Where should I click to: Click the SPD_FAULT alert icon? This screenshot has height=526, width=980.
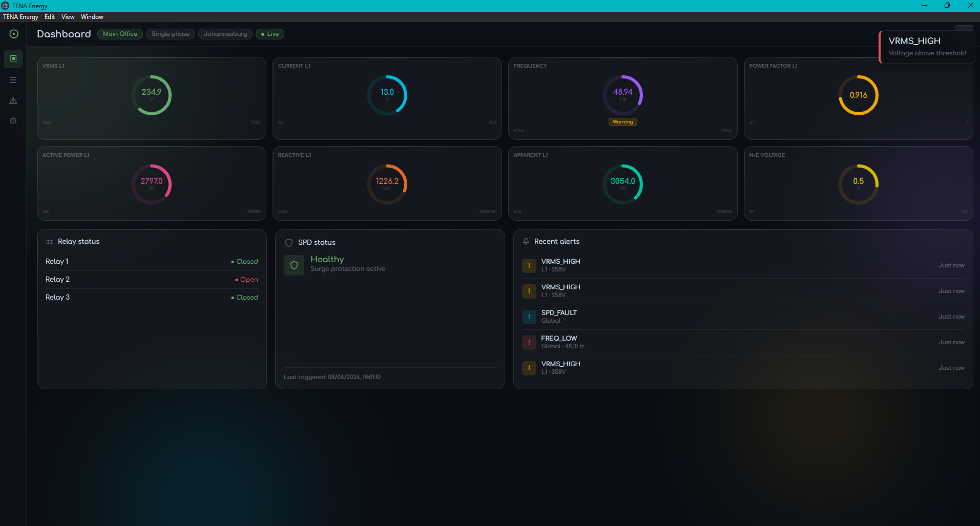coord(529,317)
